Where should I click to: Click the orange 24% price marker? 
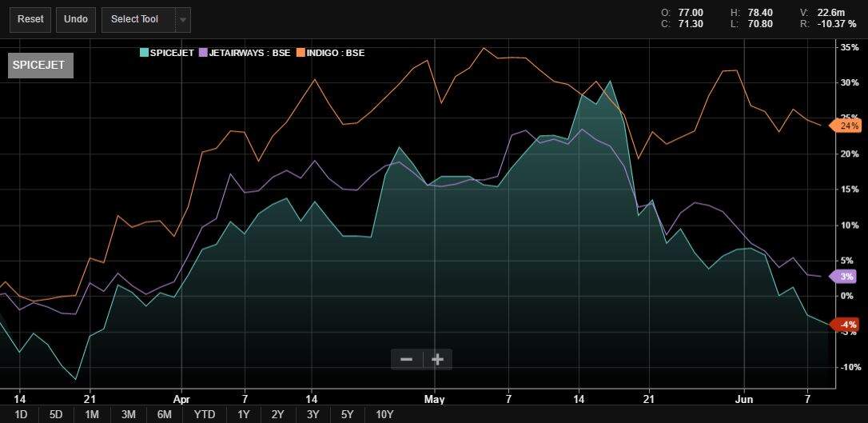click(846, 126)
